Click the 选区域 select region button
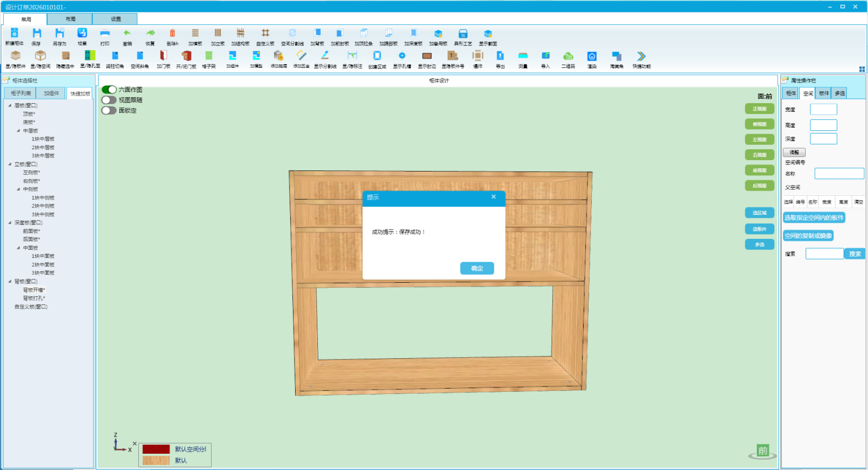 tap(759, 213)
